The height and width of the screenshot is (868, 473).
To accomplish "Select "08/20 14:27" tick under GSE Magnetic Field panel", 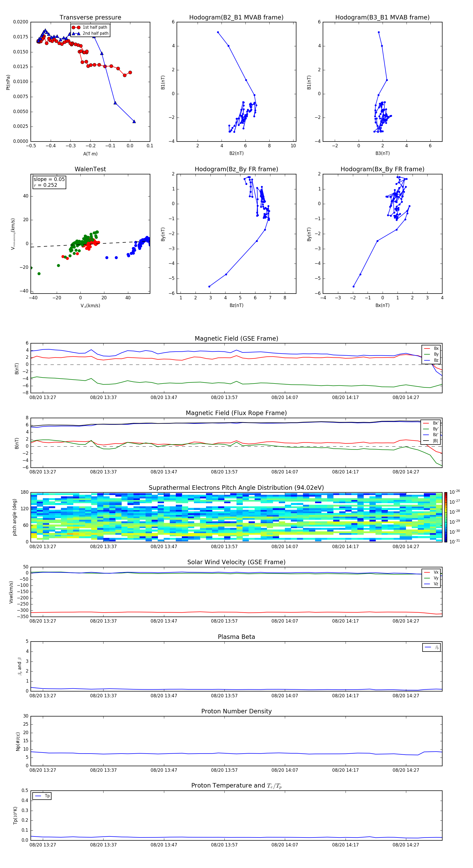I will pyautogui.click(x=406, y=398).
